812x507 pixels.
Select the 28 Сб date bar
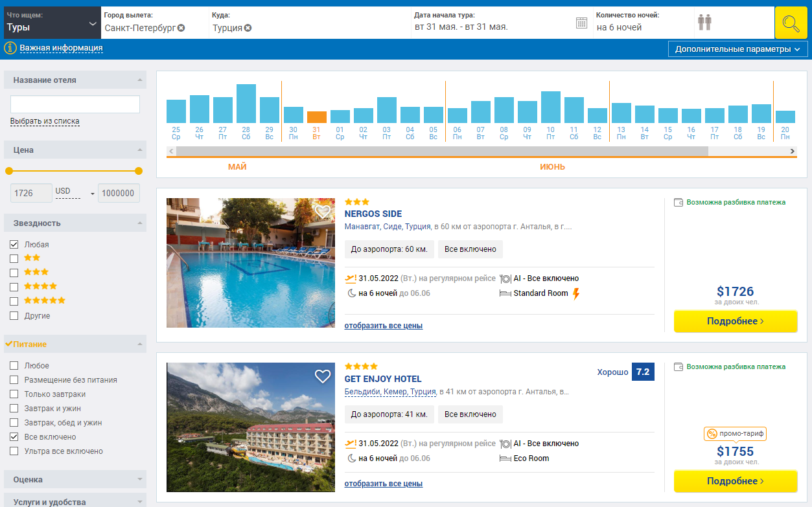pyautogui.click(x=246, y=104)
